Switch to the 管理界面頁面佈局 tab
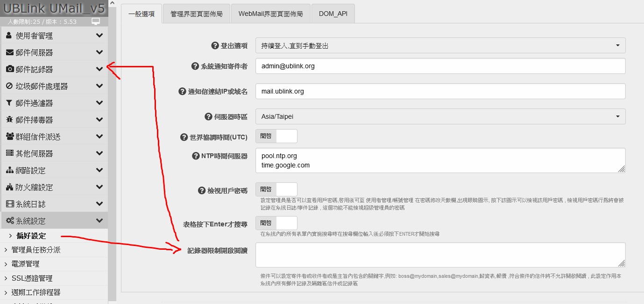 coord(197,14)
